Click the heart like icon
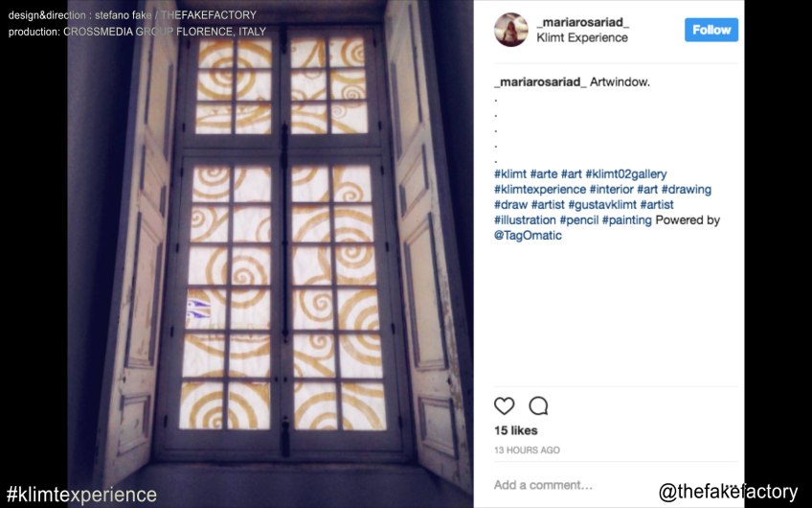This screenshot has width=812, height=508. 504,405
